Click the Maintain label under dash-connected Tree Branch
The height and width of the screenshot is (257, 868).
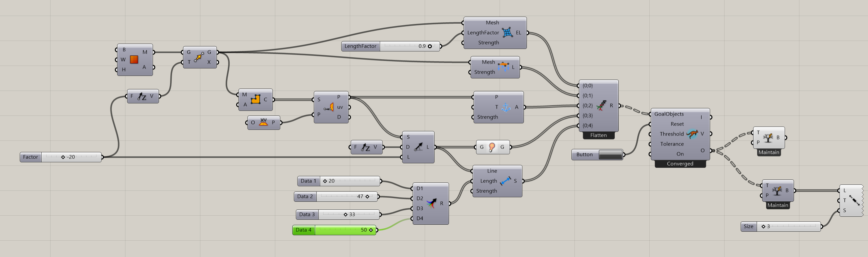pyautogui.click(x=778, y=205)
